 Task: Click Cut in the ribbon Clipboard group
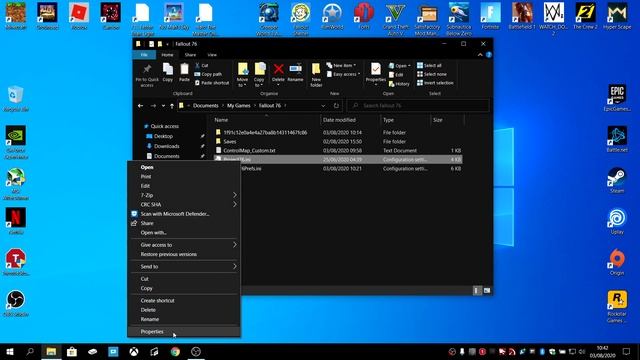click(x=202, y=65)
